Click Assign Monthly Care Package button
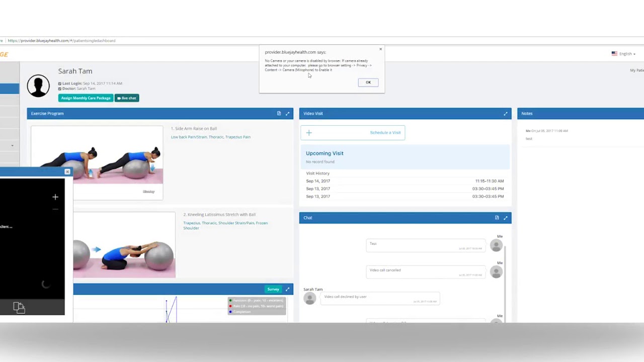The height and width of the screenshot is (362, 644). tap(86, 98)
